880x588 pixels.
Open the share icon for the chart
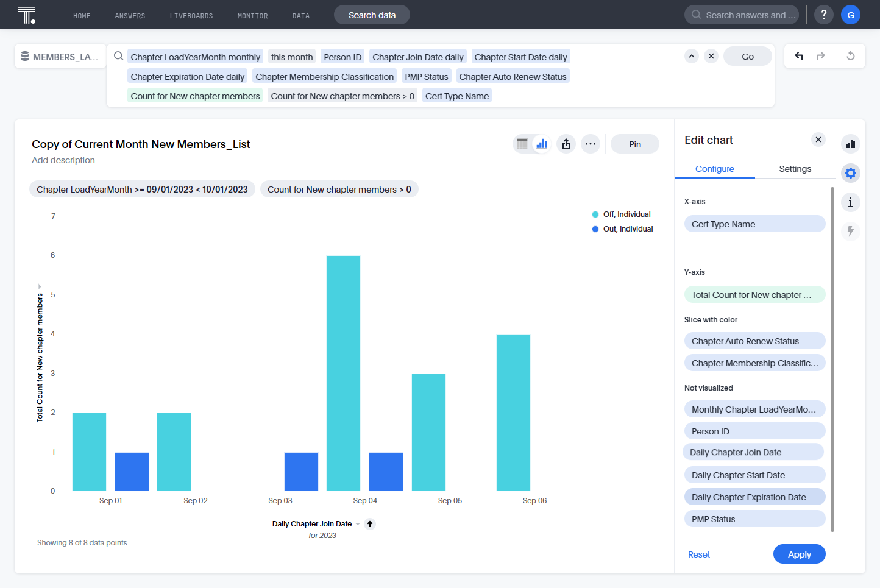click(x=566, y=144)
